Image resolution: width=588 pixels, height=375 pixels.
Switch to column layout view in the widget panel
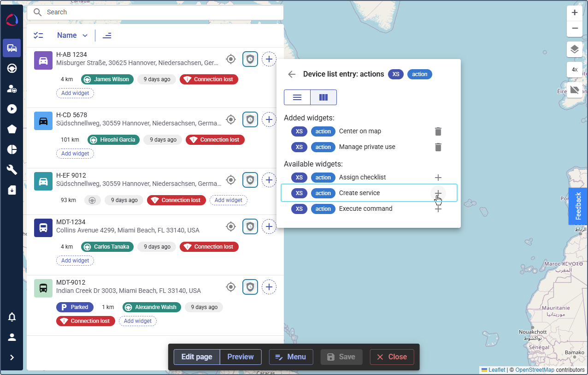coord(323,97)
